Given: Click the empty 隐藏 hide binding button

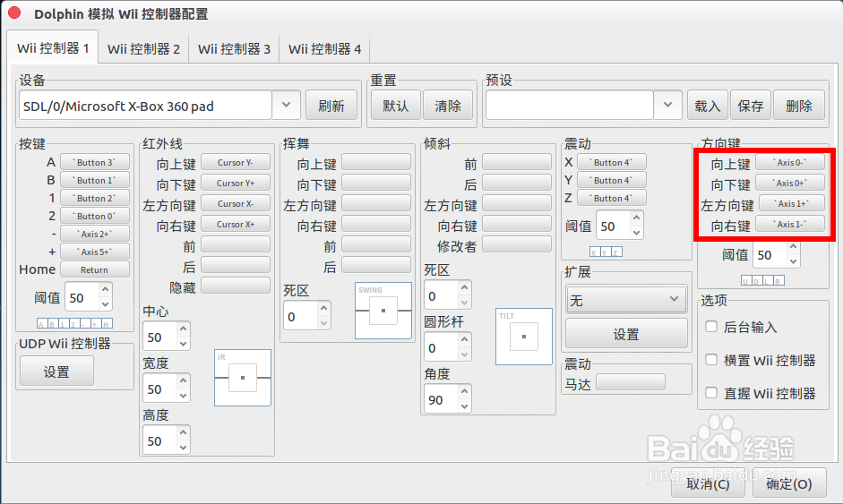Looking at the screenshot, I should (x=236, y=286).
